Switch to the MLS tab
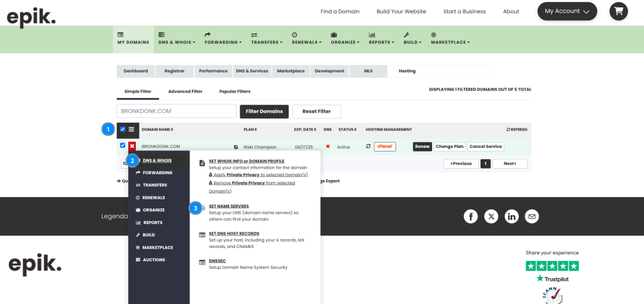Image resolution: width=644 pixels, height=304 pixels. coord(368,71)
